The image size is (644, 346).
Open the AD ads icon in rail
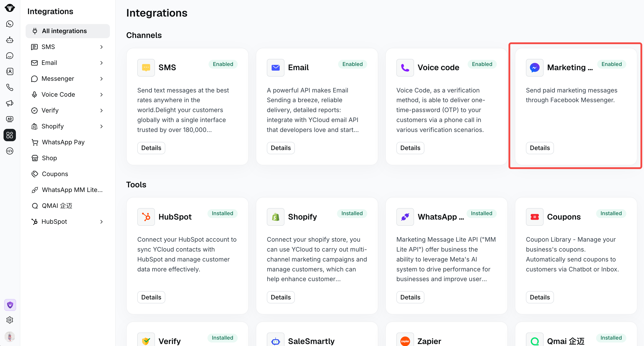click(10, 119)
